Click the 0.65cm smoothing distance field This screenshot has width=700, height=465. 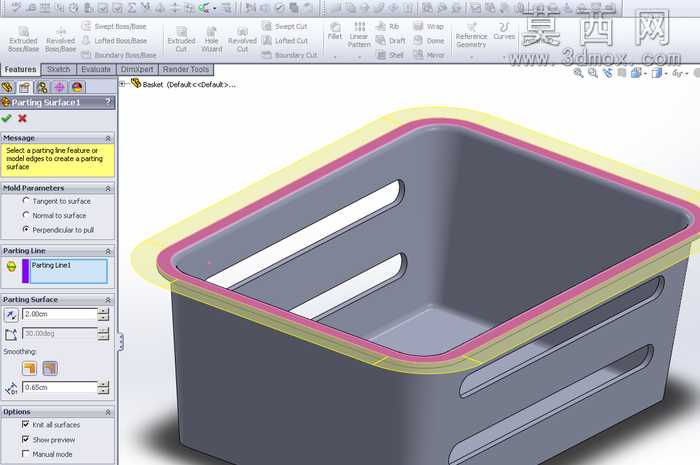pos(59,387)
